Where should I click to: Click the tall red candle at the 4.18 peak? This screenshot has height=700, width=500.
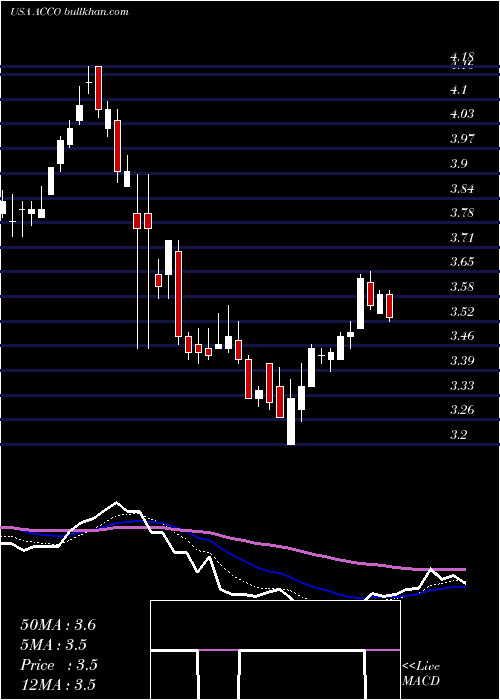pos(98,88)
